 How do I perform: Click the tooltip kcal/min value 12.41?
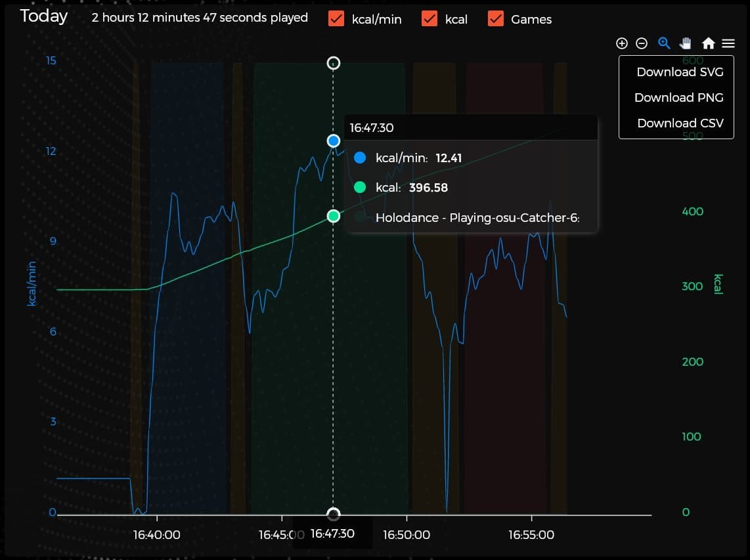pyautogui.click(x=449, y=158)
